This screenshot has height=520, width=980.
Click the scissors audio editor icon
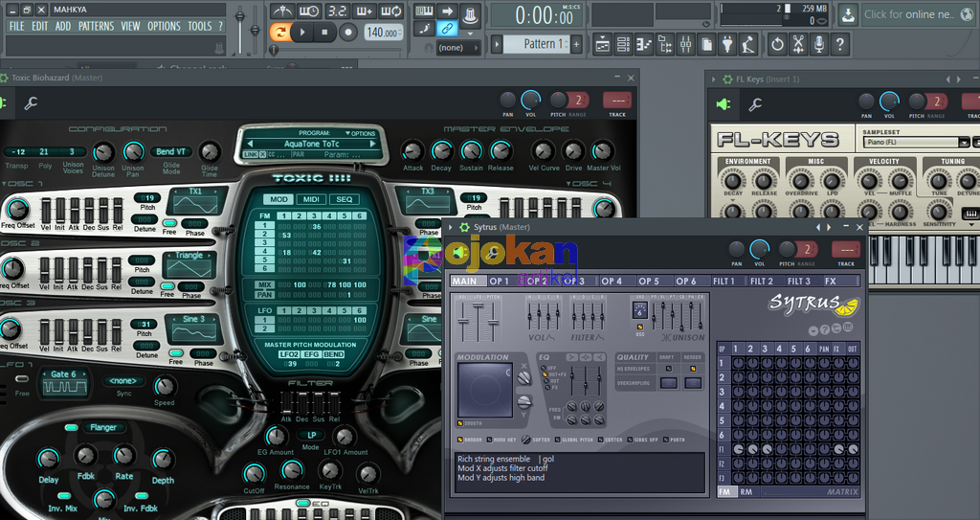799,44
